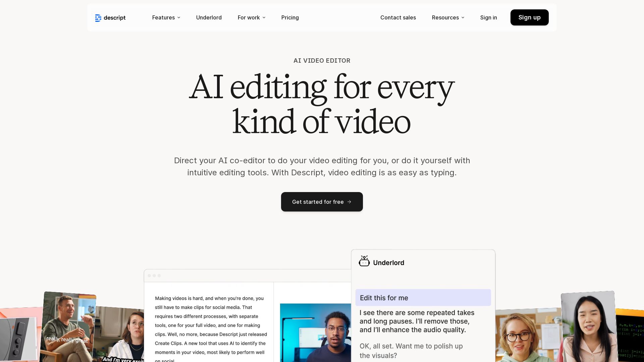Click the Contact sales link
644x362 pixels.
click(x=398, y=17)
